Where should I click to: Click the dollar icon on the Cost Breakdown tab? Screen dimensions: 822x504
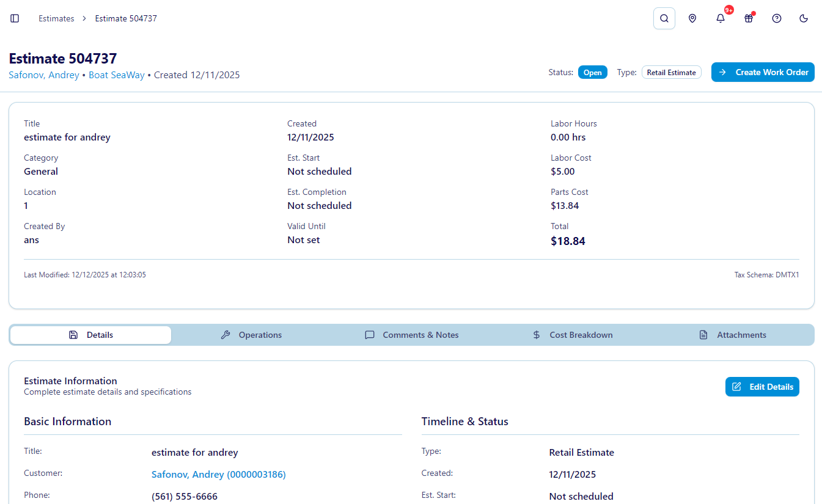[536, 335]
